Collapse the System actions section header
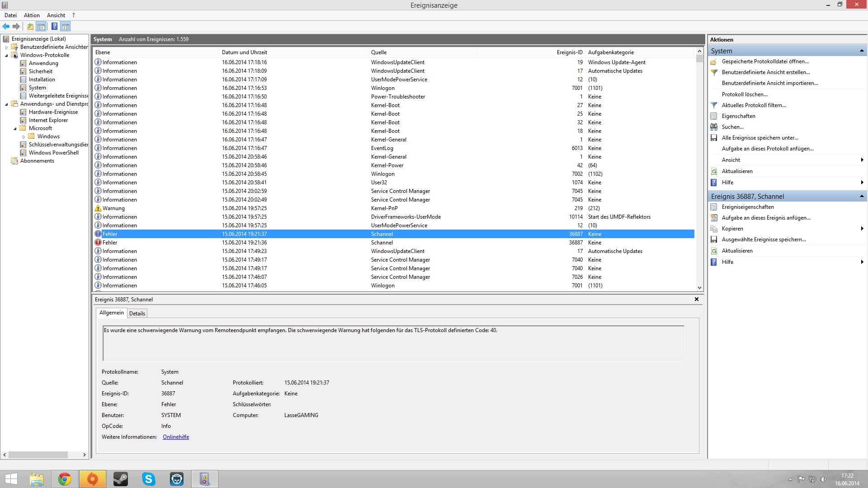Screen dimensions: 868x488 pos(862,51)
